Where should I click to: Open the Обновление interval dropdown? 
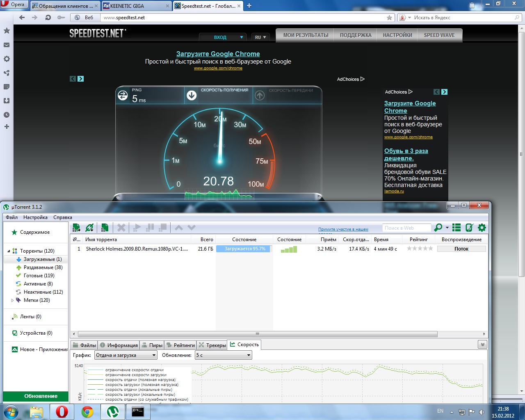click(223, 355)
